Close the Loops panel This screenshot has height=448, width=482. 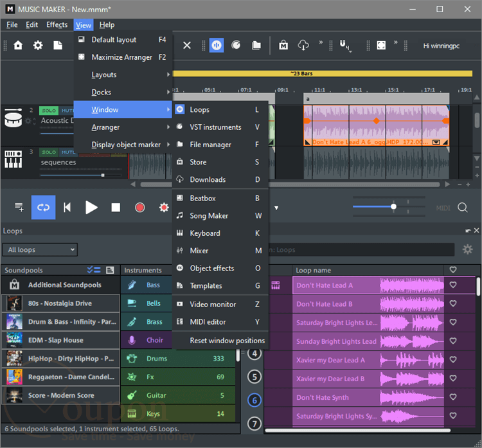pyautogui.click(x=476, y=230)
